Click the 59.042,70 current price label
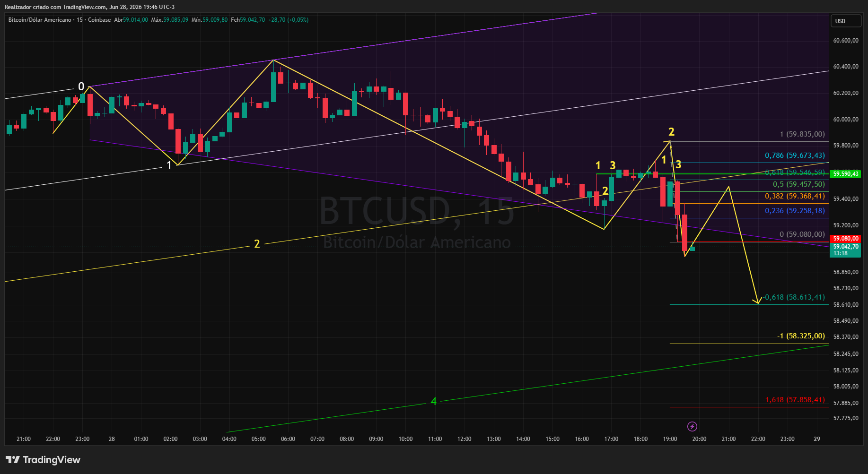The width and height of the screenshot is (868, 474). (x=845, y=247)
